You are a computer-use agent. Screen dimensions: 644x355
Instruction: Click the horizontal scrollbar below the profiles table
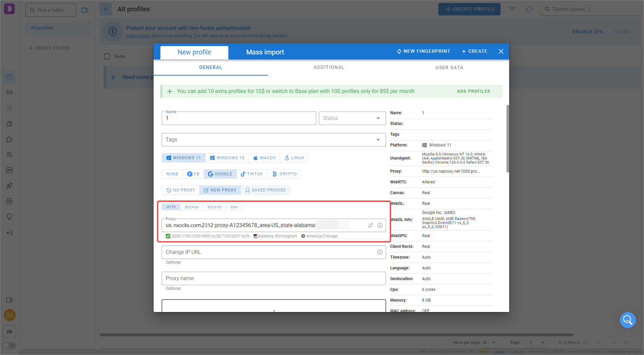click(x=336, y=335)
